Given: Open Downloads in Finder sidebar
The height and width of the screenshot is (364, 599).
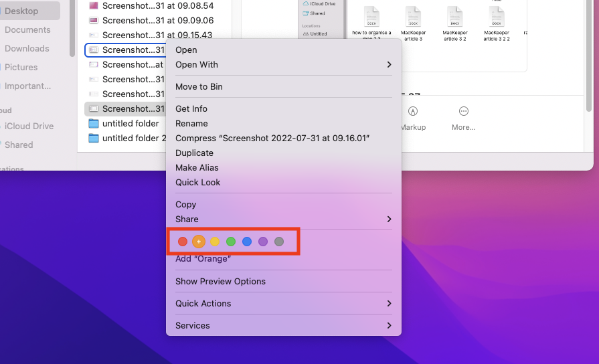Looking at the screenshot, I should point(27,48).
